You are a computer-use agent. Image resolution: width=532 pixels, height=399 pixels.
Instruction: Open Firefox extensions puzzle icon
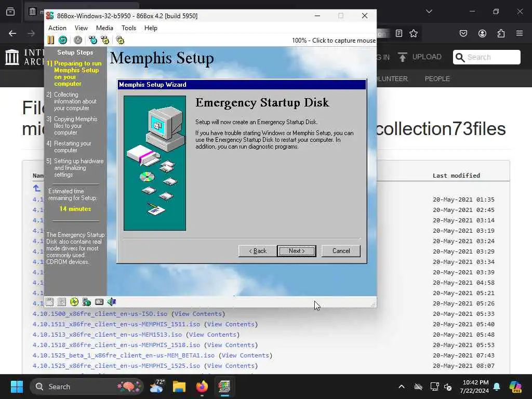pos(501,33)
